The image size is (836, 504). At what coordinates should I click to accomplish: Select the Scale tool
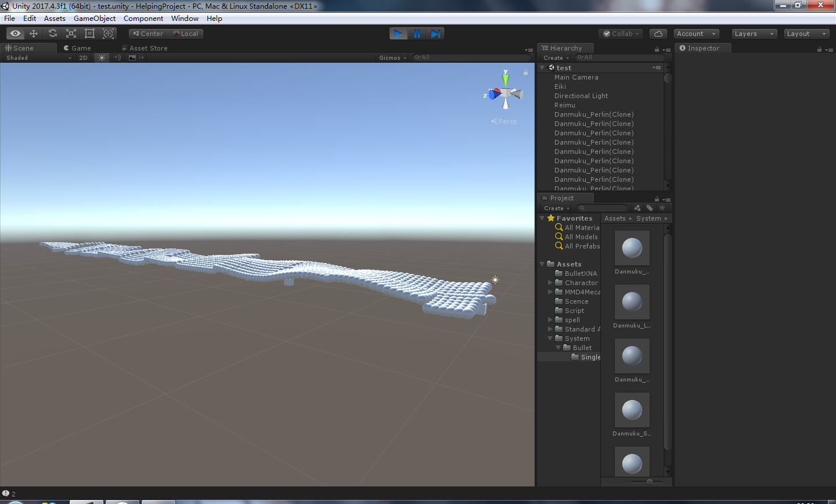(x=71, y=34)
